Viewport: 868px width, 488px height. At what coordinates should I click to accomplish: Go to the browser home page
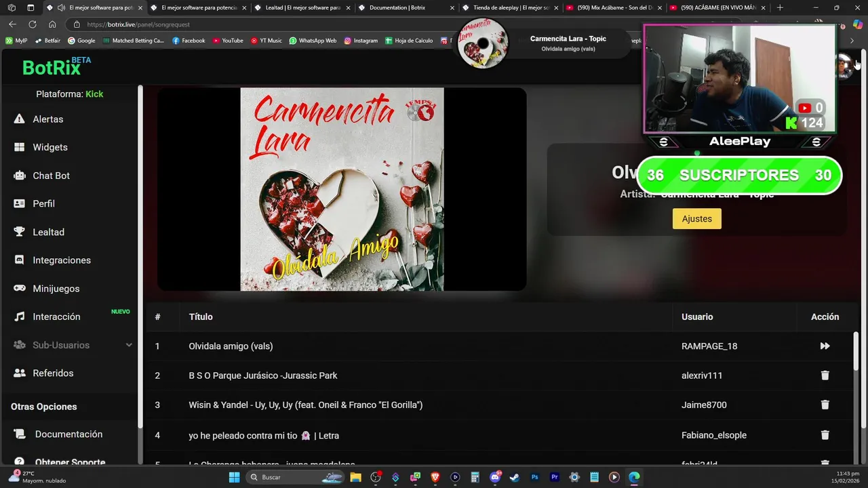click(x=52, y=24)
